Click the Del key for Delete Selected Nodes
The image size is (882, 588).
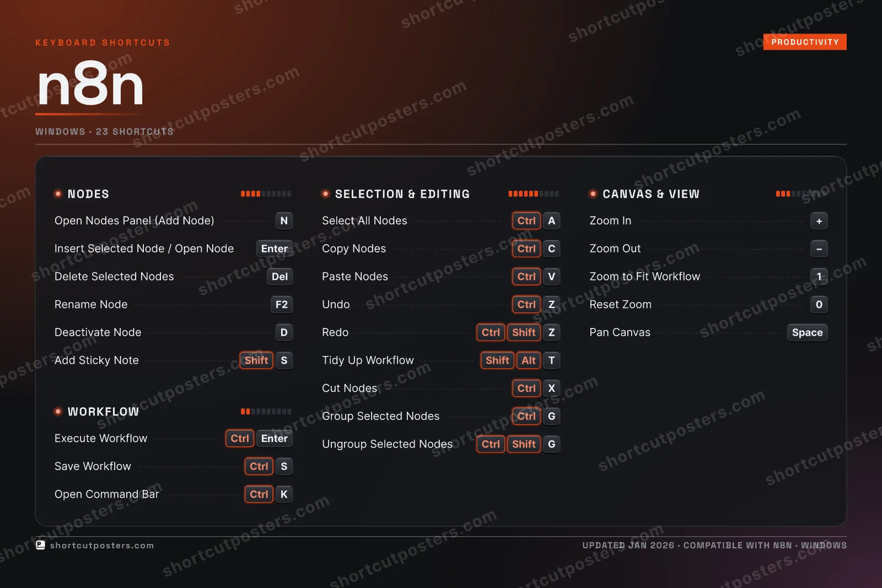(279, 277)
